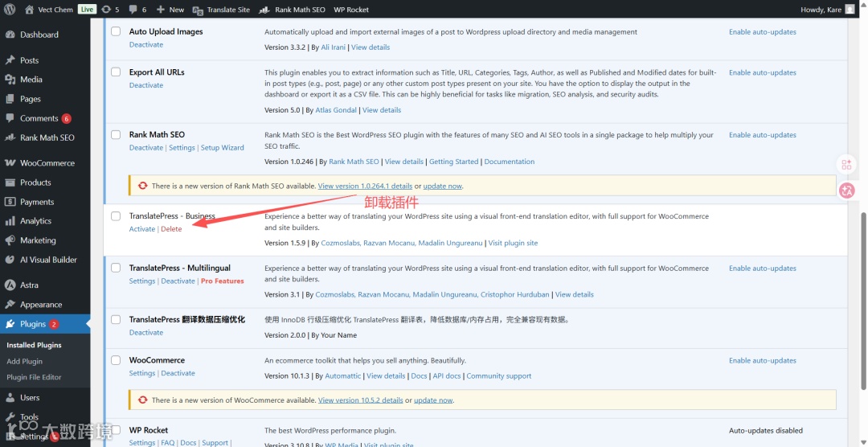Click the Marketing megaphone icon
This screenshot has width=868, height=447.
coord(10,240)
